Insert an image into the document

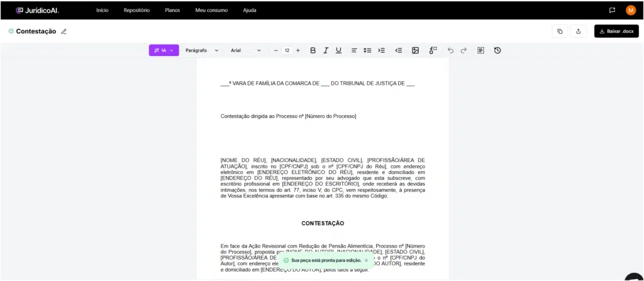click(x=415, y=50)
